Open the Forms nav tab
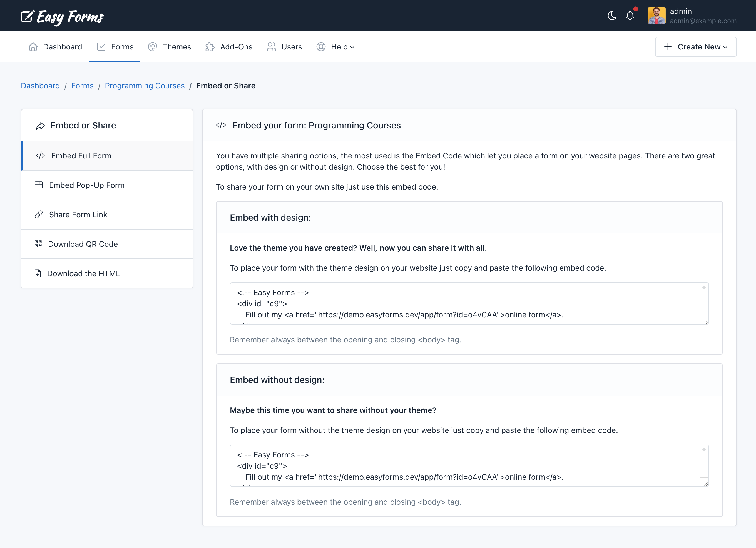 tap(115, 47)
